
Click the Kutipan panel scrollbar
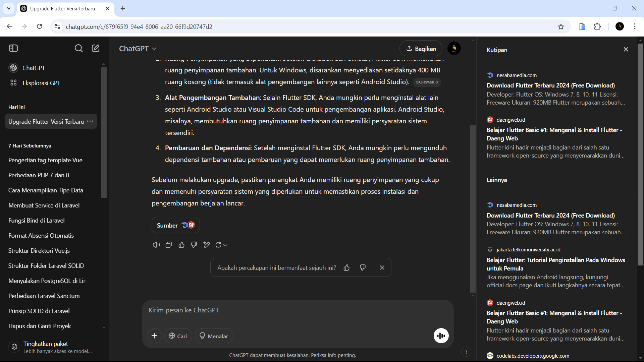click(x=640, y=154)
